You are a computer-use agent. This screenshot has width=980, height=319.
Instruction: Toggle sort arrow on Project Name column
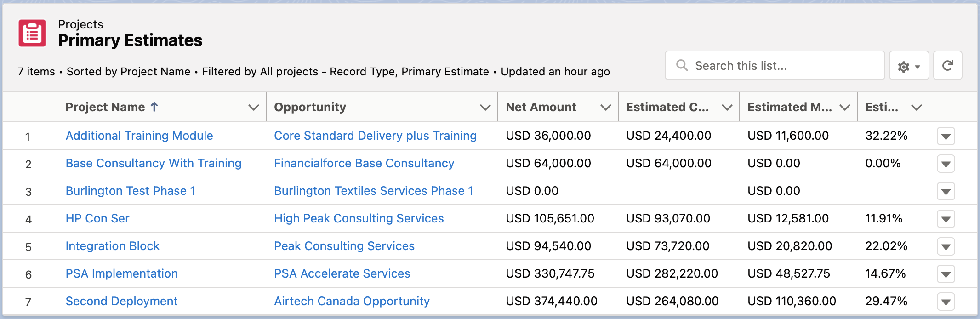click(154, 107)
